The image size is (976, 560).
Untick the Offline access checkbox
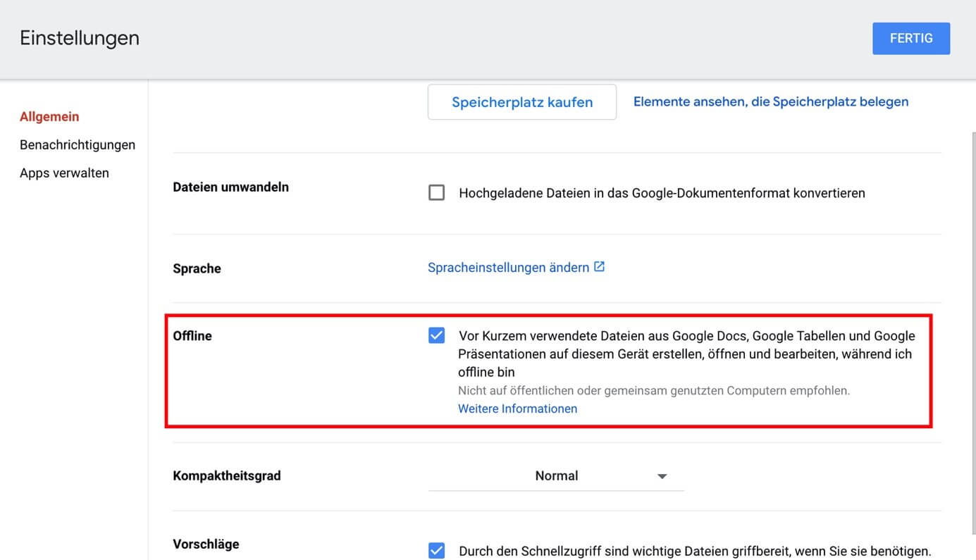click(437, 335)
